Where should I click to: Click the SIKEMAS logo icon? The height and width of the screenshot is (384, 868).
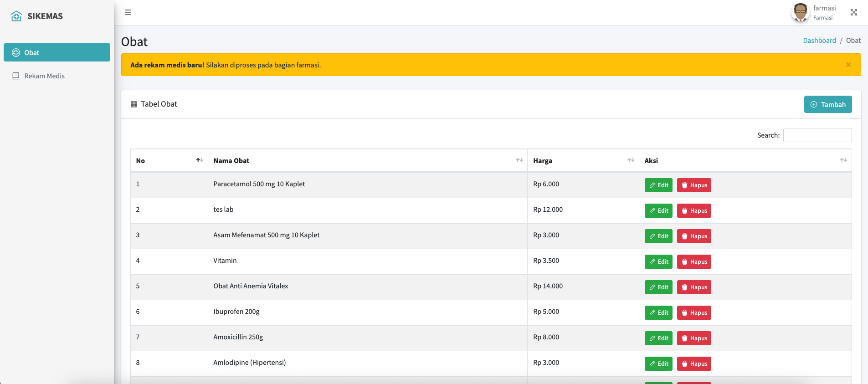click(16, 16)
